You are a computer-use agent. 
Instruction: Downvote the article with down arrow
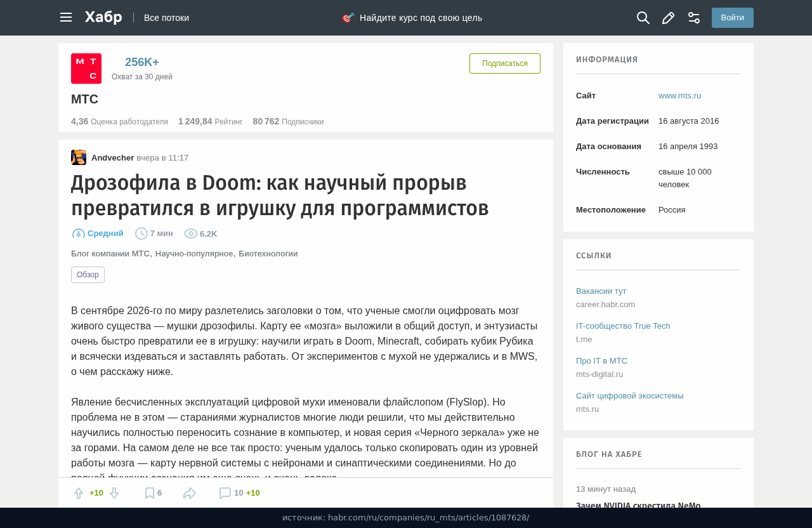[114, 493]
